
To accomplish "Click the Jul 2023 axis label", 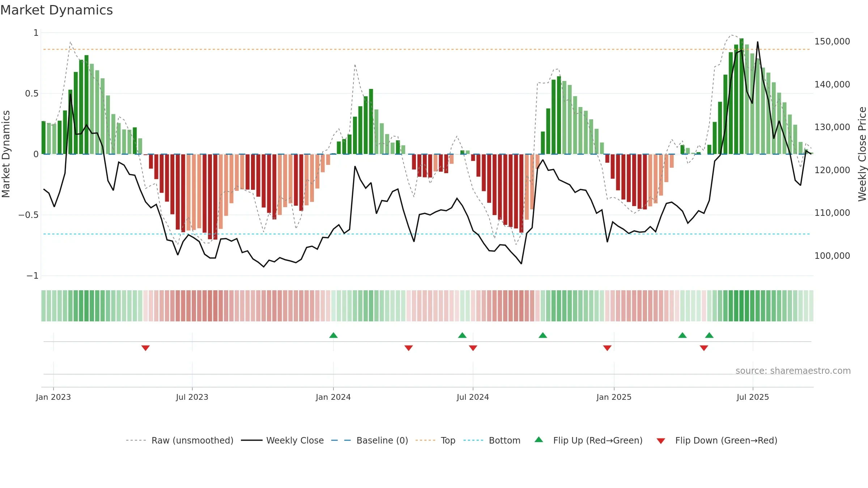I will tap(192, 397).
